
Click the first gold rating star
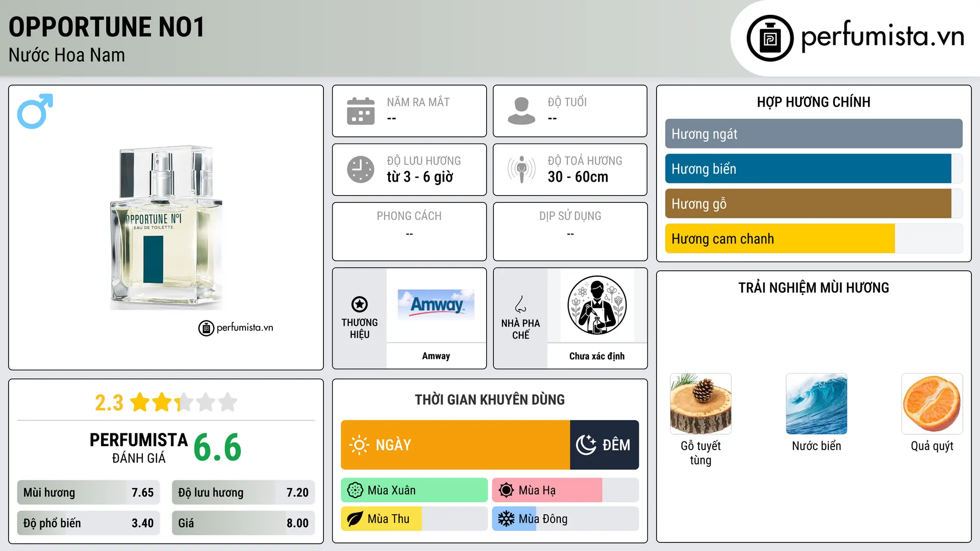pos(140,402)
